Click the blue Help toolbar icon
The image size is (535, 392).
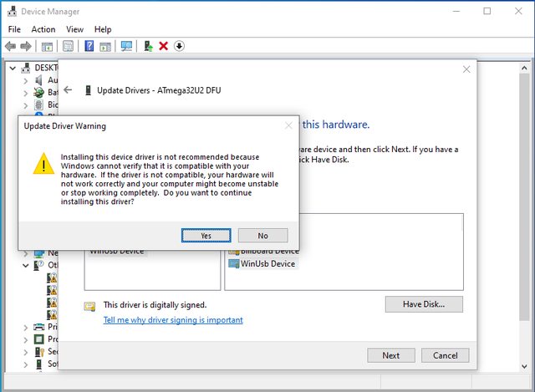(89, 46)
